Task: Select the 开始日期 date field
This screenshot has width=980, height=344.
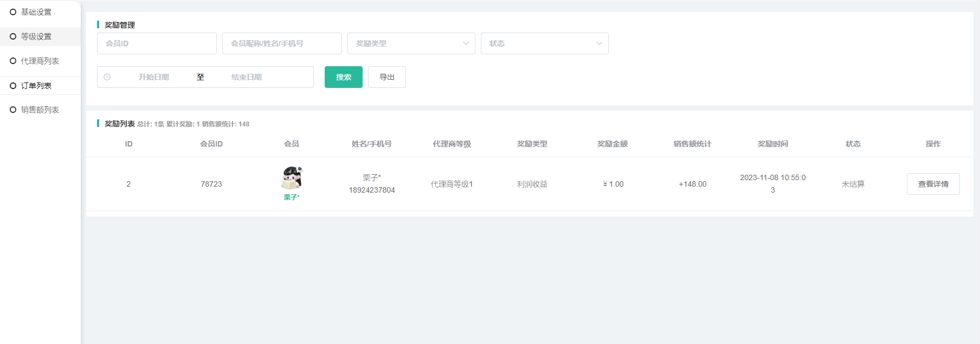Action: [153, 77]
